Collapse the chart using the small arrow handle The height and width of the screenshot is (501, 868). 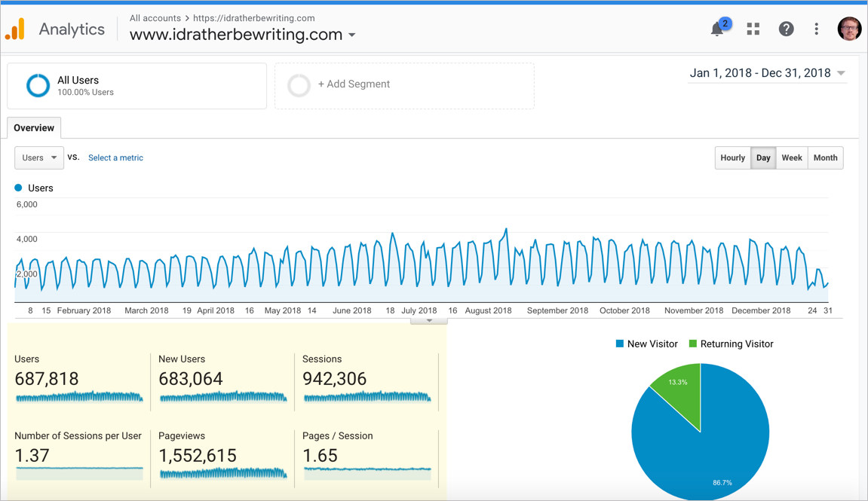point(429,321)
